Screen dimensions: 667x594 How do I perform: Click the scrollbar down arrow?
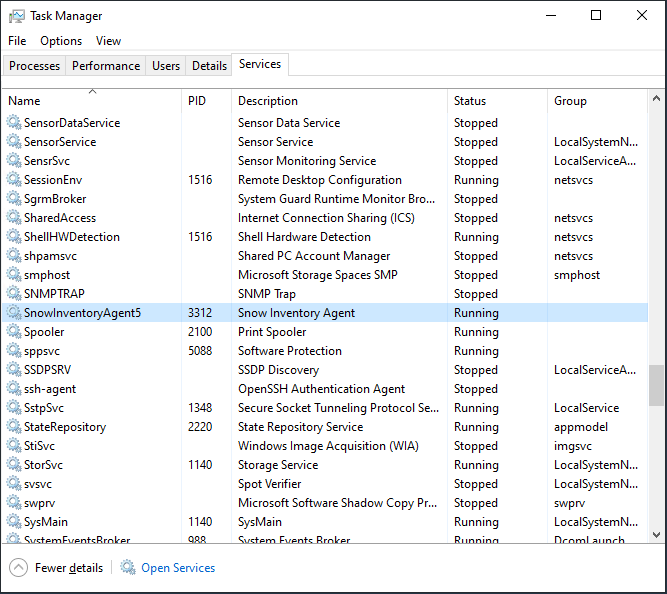coord(656,534)
